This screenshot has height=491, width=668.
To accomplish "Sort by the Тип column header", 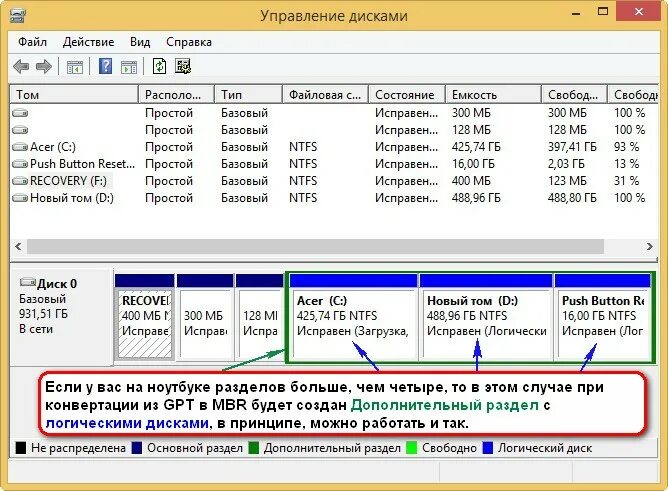I will click(x=248, y=95).
